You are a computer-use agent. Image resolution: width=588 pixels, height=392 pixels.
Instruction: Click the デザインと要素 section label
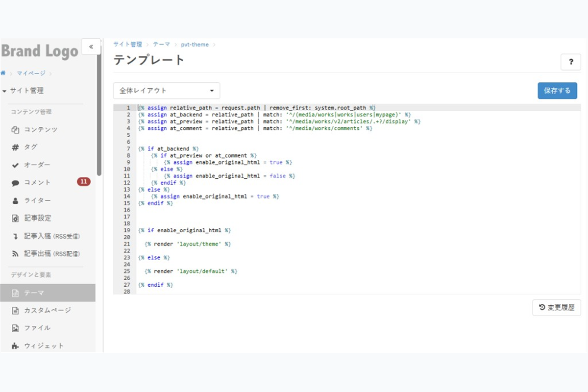31,275
